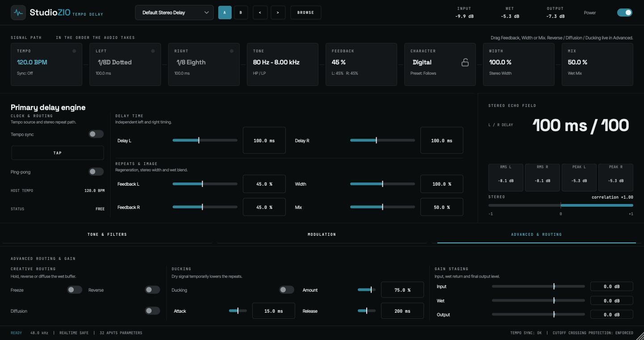Viewport: 644px width, 340px height.
Task: Click '32 APVTS PARAMETERS' in status bar
Action: [x=121, y=333]
